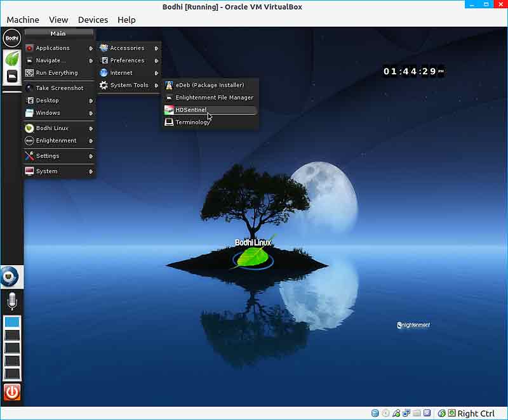Expand Settings submenu arrow

[91, 156]
